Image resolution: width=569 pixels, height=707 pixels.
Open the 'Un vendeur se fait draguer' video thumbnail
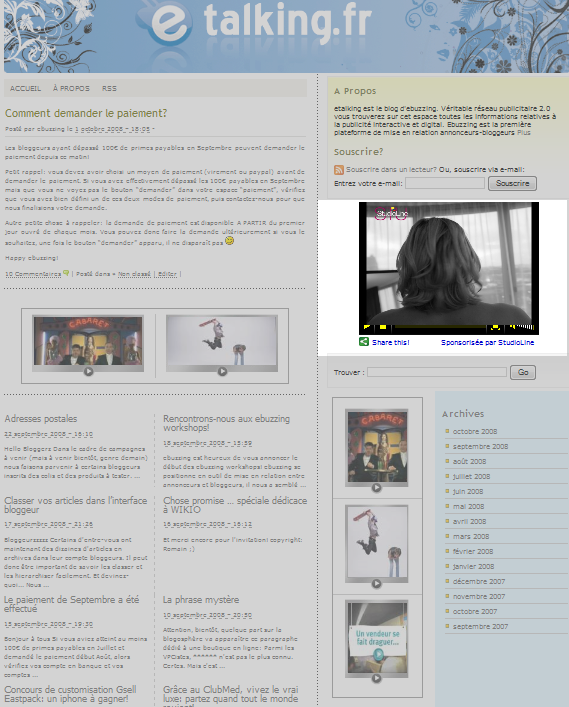coord(376,638)
